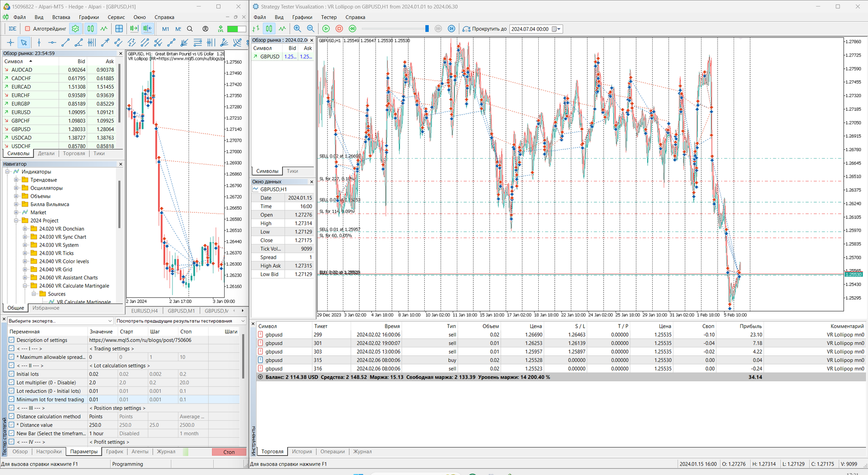Image resolution: width=868 pixels, height=475 pixels.
Task: Click the green rewind button
Action: point(352,29)
